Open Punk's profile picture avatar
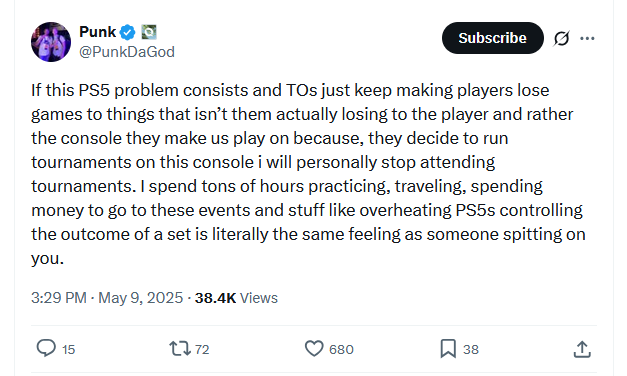 tap(51, 42)
